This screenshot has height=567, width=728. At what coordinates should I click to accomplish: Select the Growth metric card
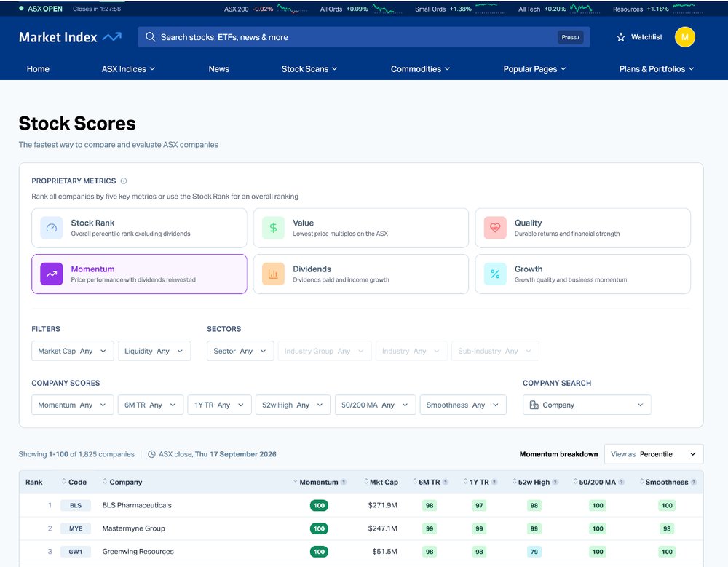point(582,274)
